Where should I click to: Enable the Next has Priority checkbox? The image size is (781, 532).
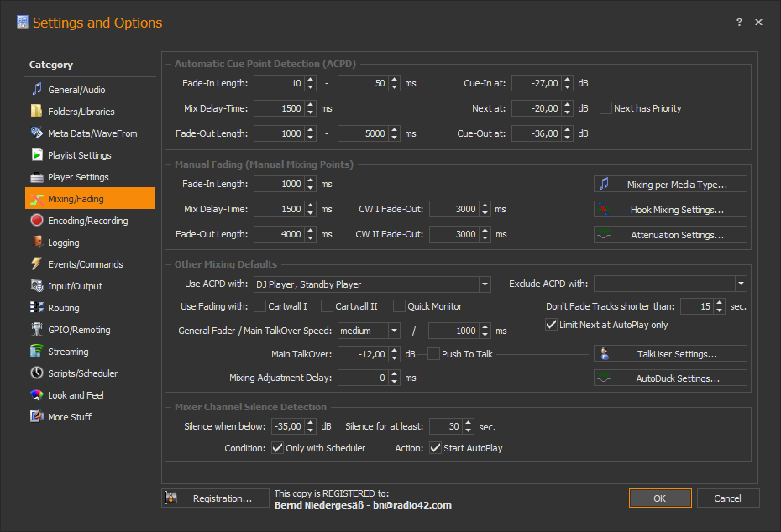[x=606, y=108]
